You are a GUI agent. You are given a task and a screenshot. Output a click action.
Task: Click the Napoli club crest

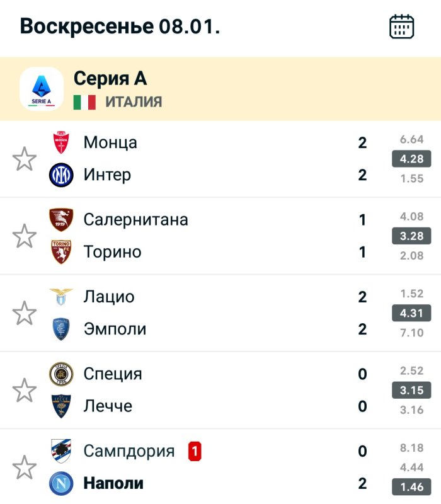coord(61,483)
